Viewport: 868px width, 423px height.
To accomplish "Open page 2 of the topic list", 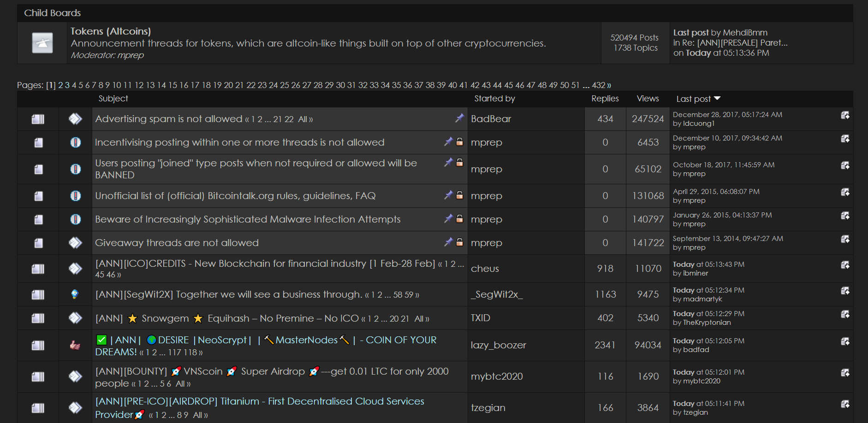I will point(60,85).
